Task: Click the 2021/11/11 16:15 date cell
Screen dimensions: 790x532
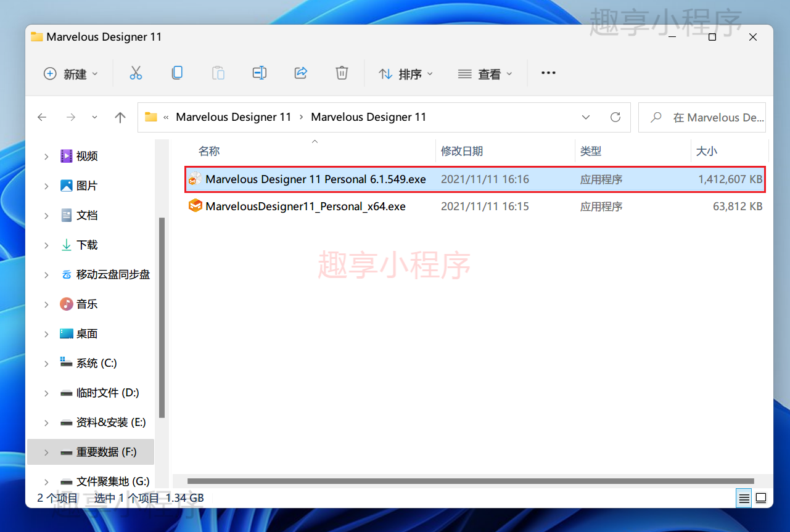Action: 485,207
